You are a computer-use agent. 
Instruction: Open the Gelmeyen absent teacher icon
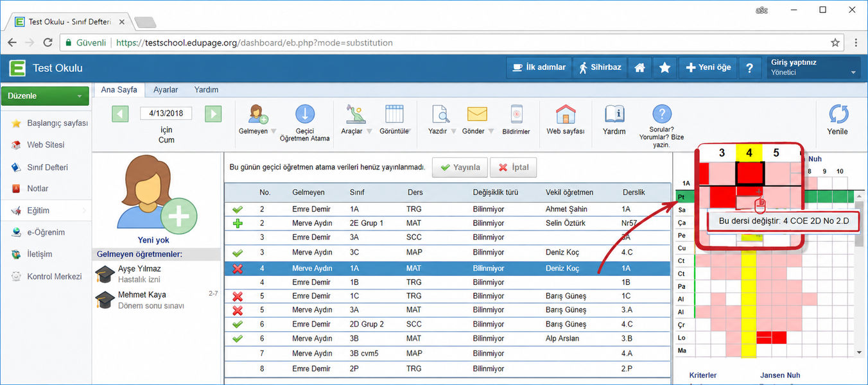pos(257,114)
